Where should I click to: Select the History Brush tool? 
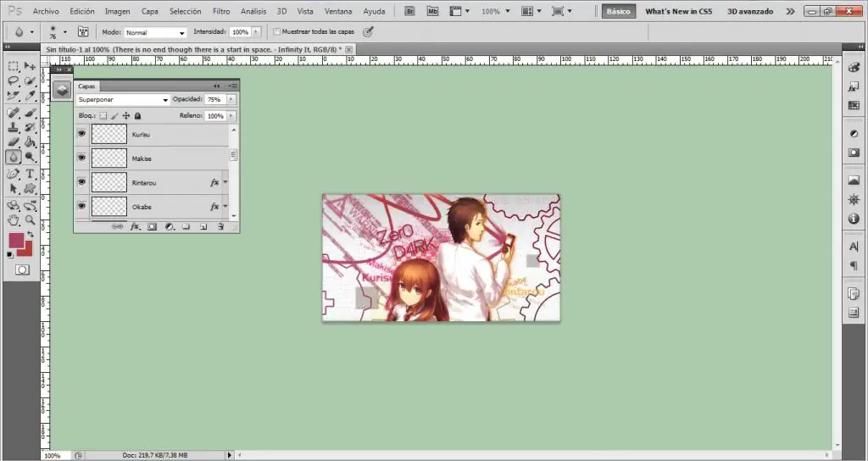[x=30, y=128]
